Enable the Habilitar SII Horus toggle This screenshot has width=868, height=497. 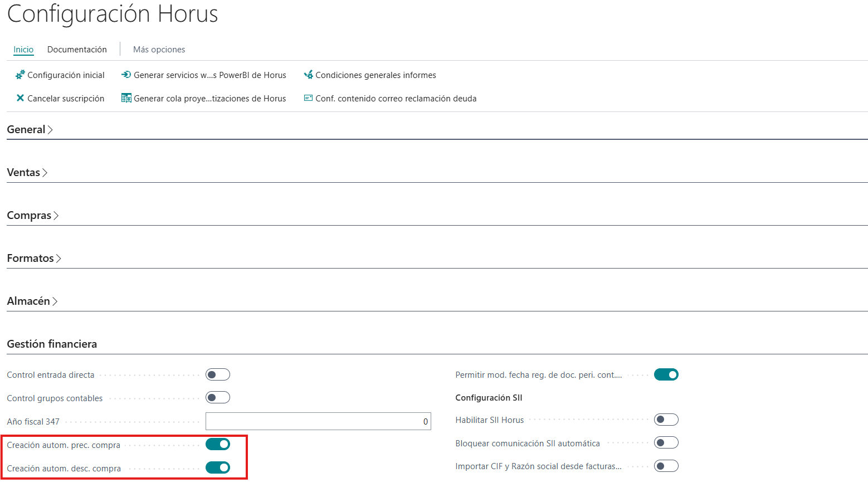[x=666, y=420]
